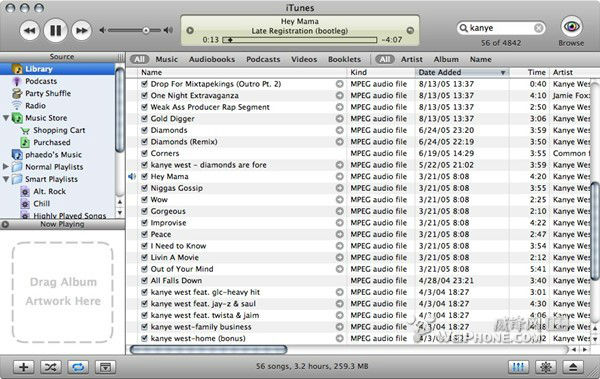Screen dimensions: 600x379
Task: Uncheck the Gold Digger song checkbox
Action: point(144,118)
